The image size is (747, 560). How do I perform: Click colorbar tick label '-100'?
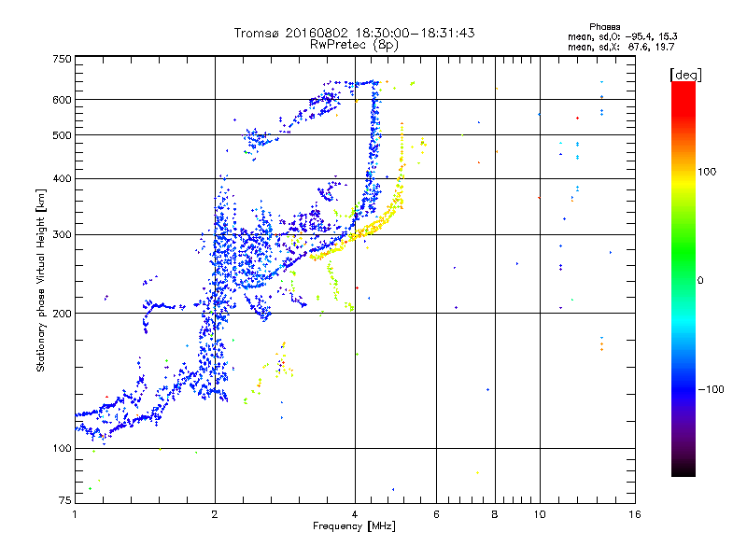(711, 389)
